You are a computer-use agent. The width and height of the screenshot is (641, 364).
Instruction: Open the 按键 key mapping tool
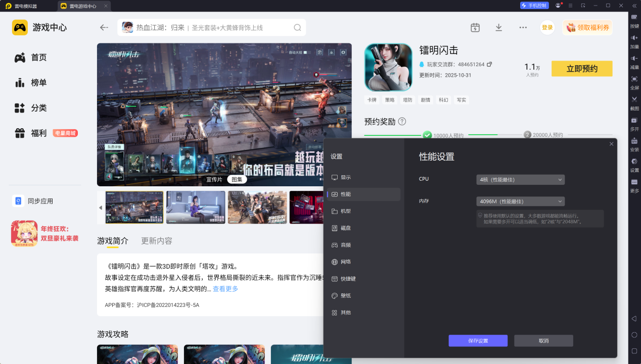(634, 17)
